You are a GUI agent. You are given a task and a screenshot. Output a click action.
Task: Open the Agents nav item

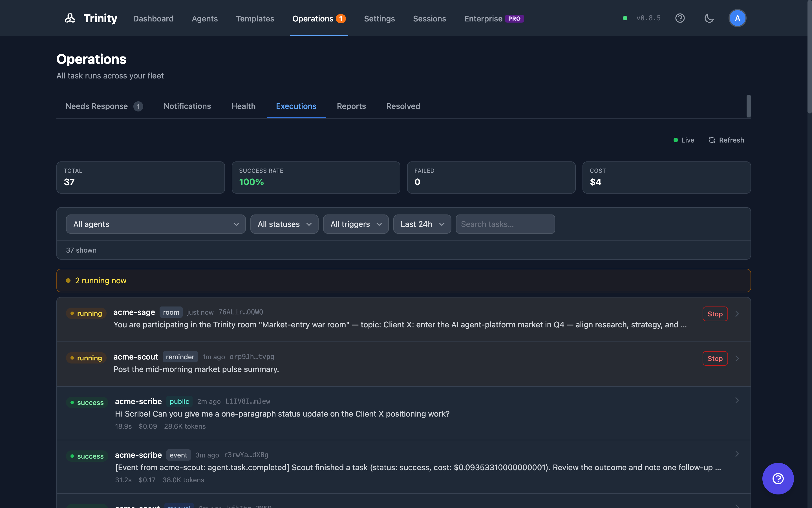click(205, 18)
